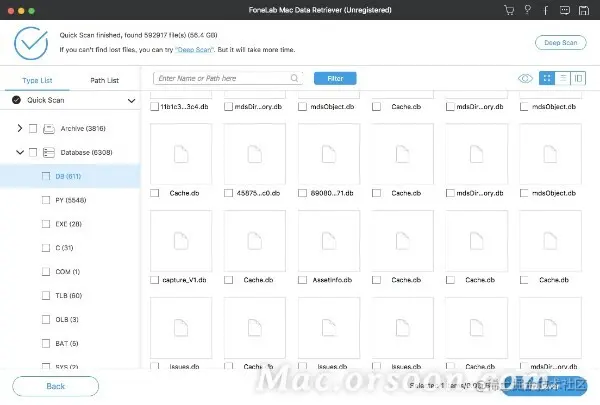Viewport: 600px width, 405px height.
Task: Collapse the Database tree node
Action: (x=20, y=152)
